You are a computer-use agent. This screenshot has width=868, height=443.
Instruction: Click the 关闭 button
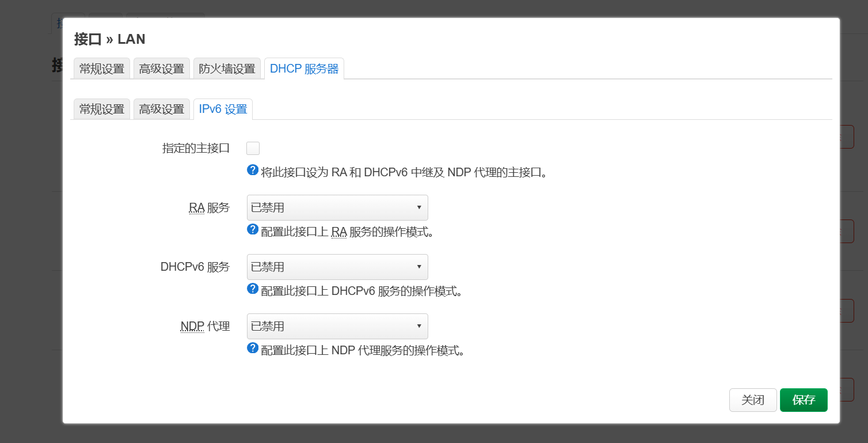click(753, 400)
